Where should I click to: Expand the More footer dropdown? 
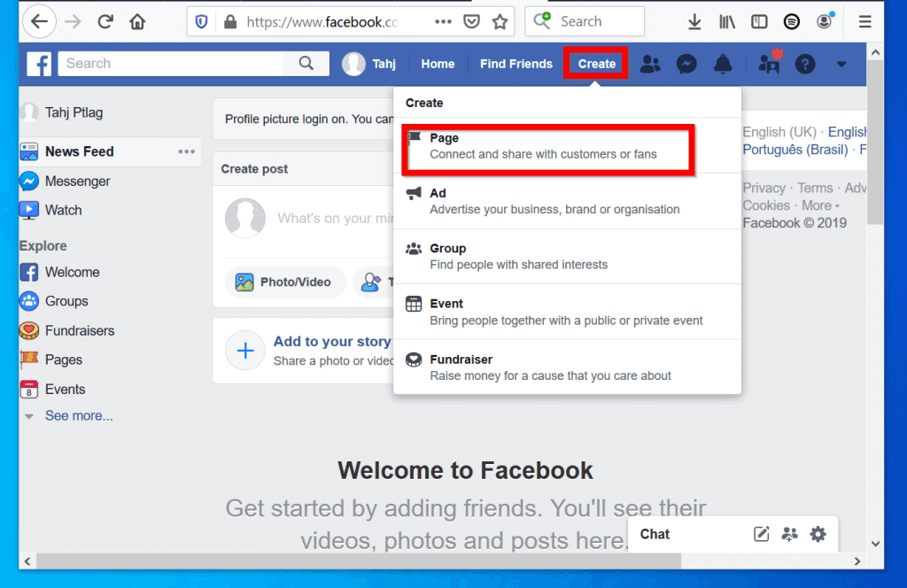(820, 205)
